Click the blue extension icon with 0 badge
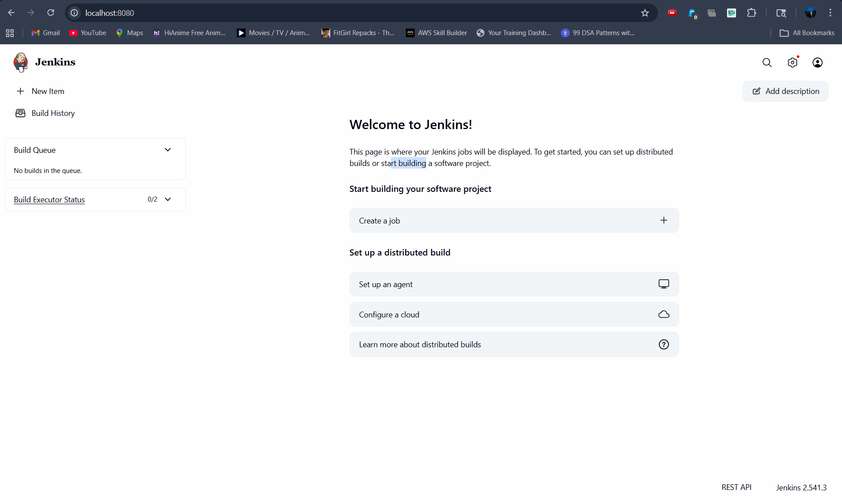This screenshot has width=842, height=504. (692, 13)
